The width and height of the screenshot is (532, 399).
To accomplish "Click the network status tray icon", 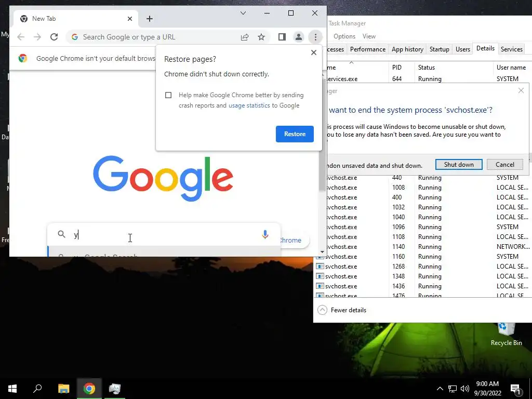I will pos(453,389).
